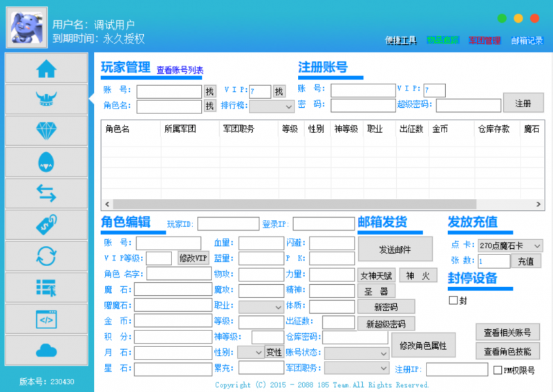Click the horizontal scrollbar thumb

(x=294, y=204)
